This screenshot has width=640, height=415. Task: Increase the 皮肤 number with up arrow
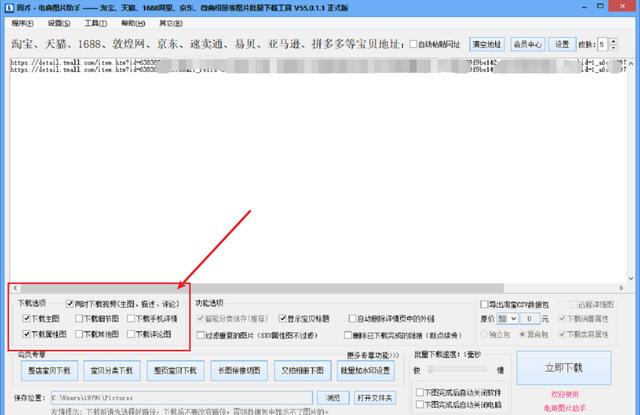pyautogui.click(x=613, y=41)
